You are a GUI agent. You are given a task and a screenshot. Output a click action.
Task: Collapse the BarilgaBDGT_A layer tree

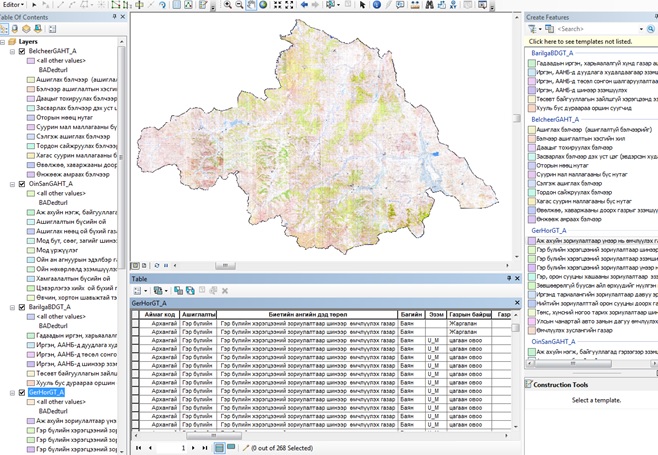coord(13,308)
